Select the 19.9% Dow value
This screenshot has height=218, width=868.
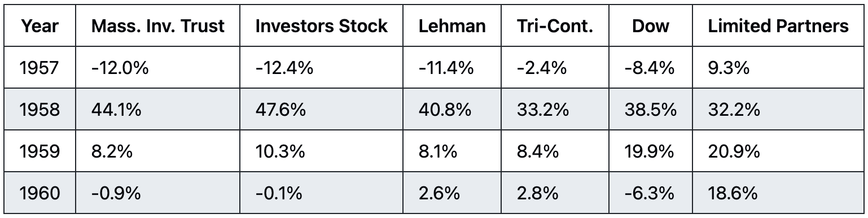coord(651,151)
